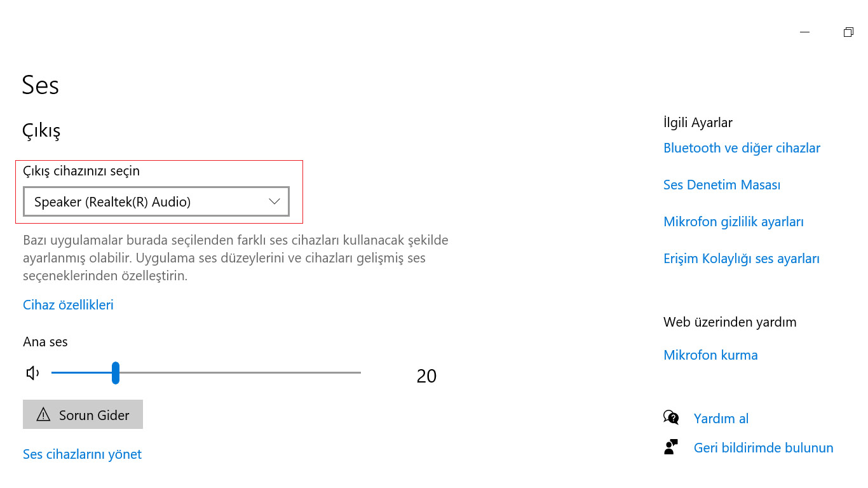Open Ses cihazlarını yönet
868x488 pixels.
click(x=82, y=454)
